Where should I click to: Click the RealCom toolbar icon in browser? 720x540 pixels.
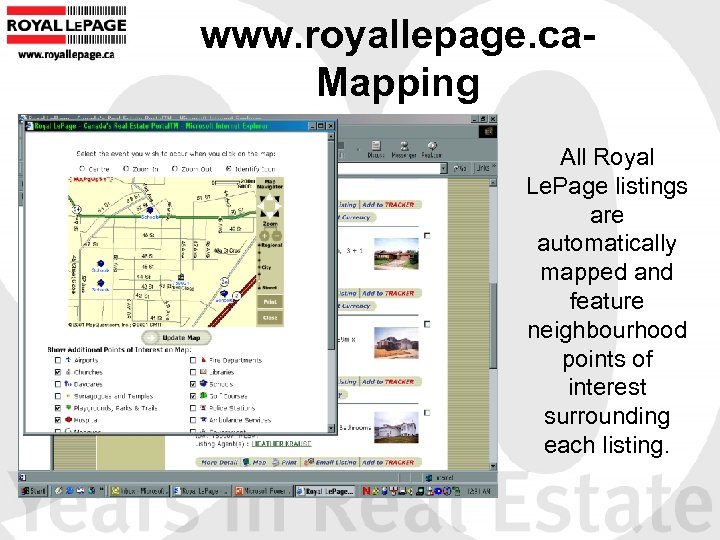432,150
